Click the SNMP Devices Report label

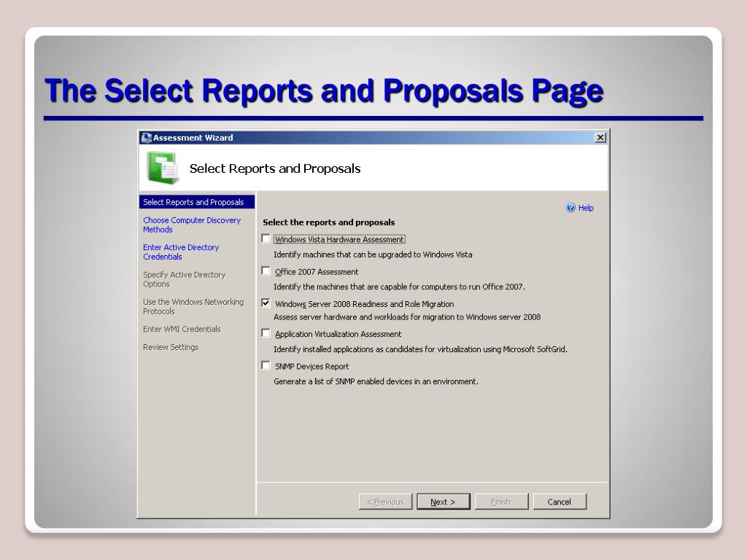tap(311, 366)
